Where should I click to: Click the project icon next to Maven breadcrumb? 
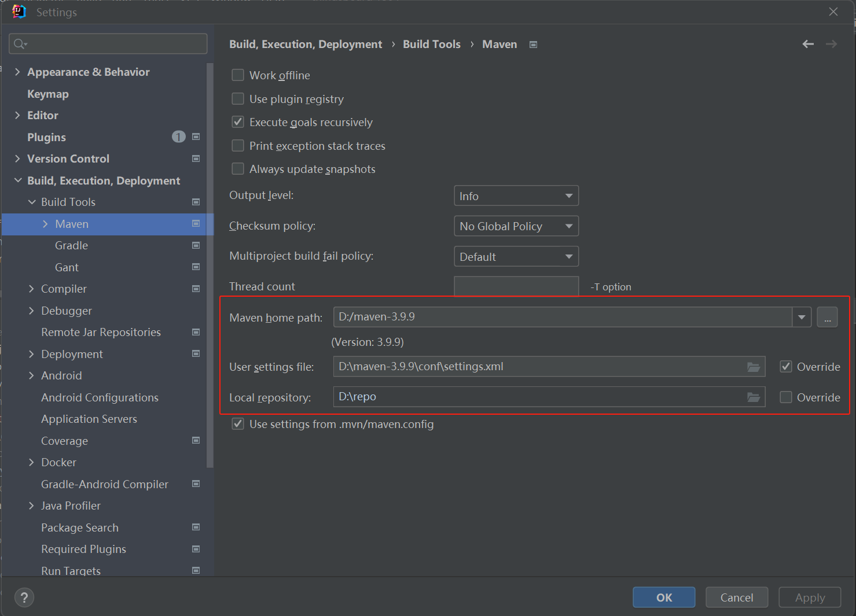533,45
